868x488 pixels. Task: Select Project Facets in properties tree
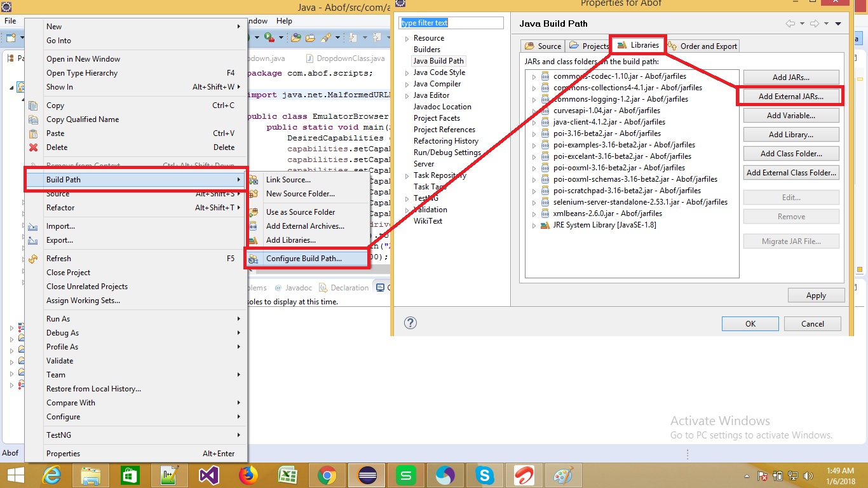coord(437,118)
